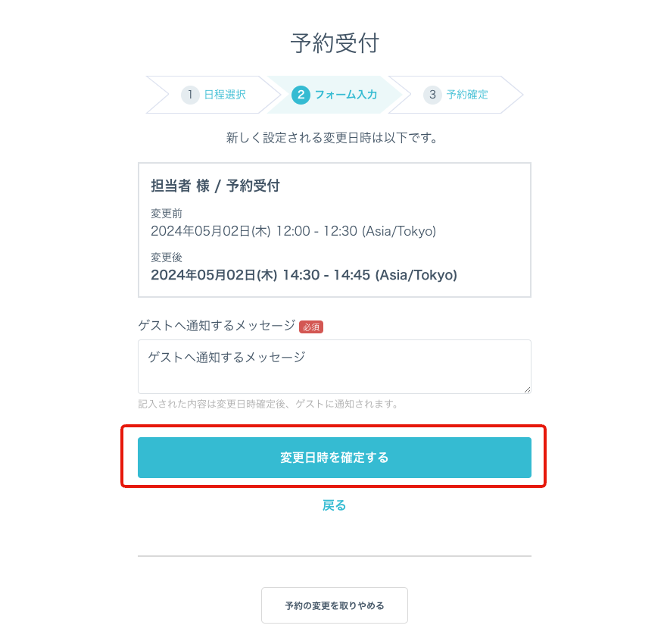Click the 戻る link
Screen dimensions: 664x644
coord(334,505)
